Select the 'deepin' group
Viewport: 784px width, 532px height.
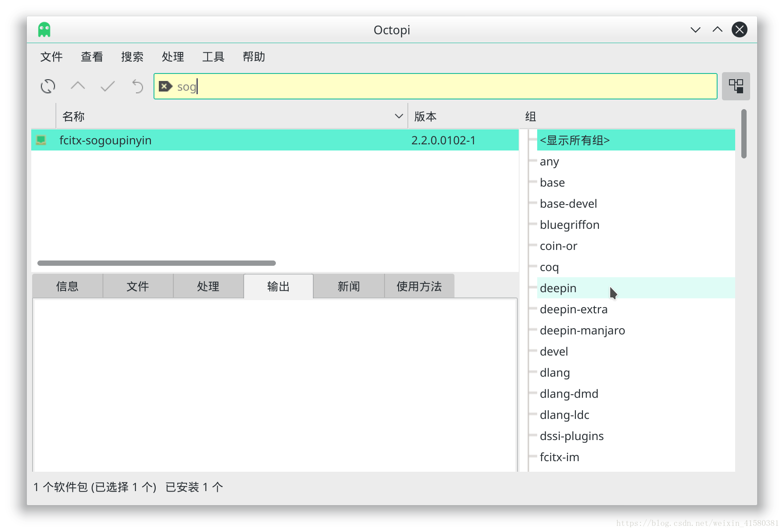click(x=636, y=288)
